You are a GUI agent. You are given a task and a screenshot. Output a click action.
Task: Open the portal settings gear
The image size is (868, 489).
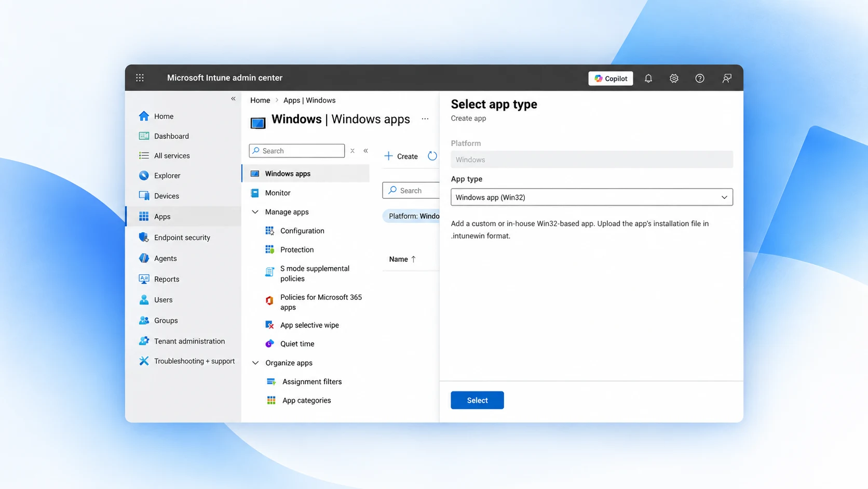click(x=674, y=78)
